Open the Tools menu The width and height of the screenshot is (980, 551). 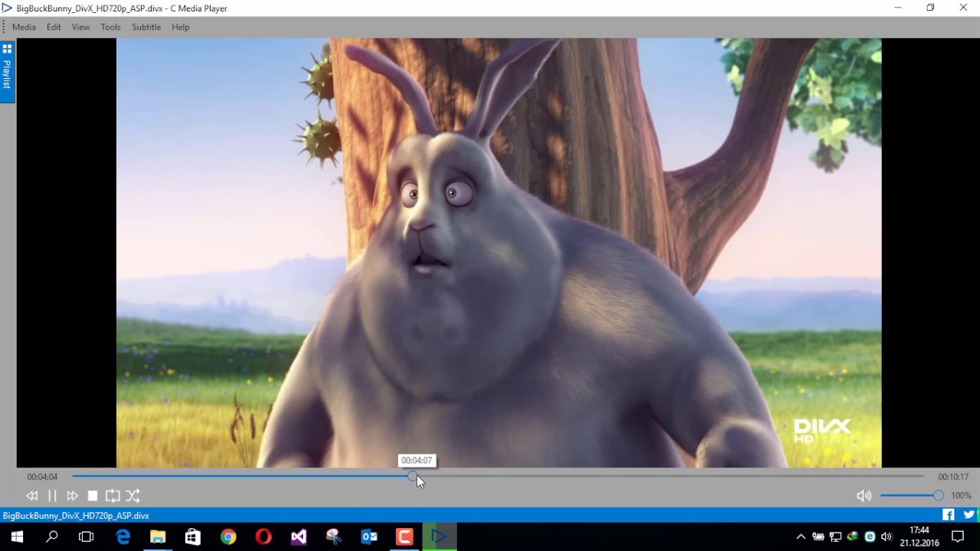tap(110, 27)
